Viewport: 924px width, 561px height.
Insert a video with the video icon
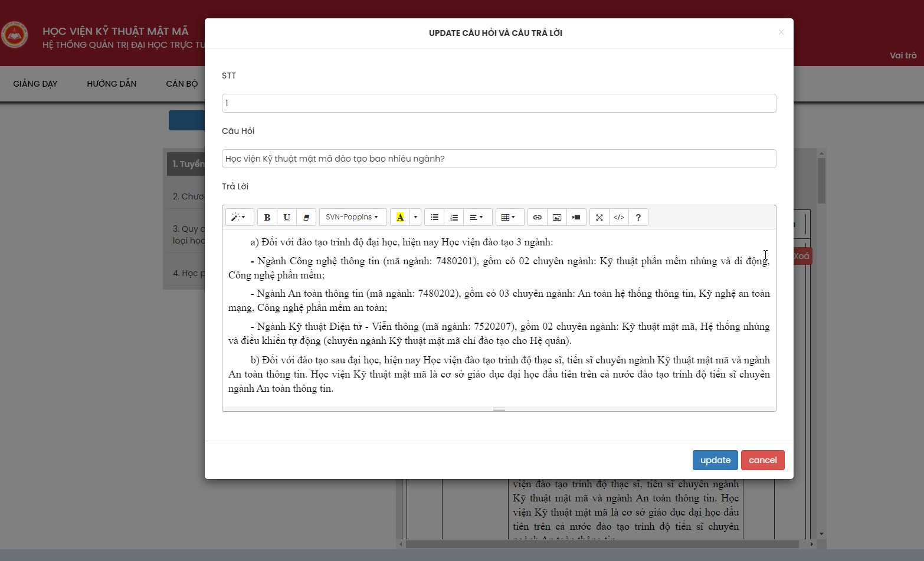576,217
